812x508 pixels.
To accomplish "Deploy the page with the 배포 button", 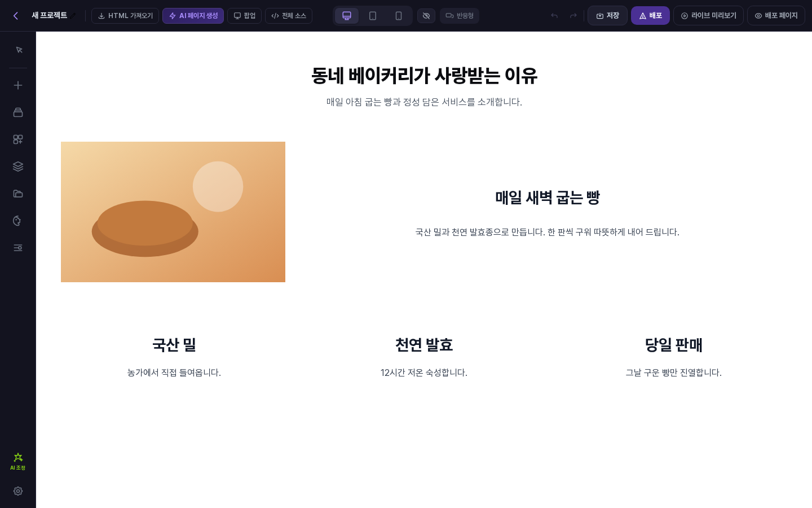I will click(650, 16).
